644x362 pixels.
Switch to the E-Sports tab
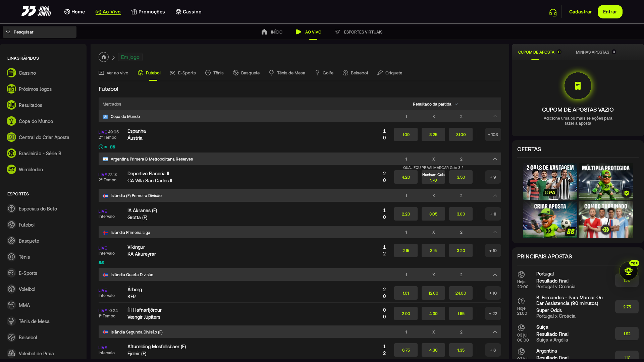point(183,73)
